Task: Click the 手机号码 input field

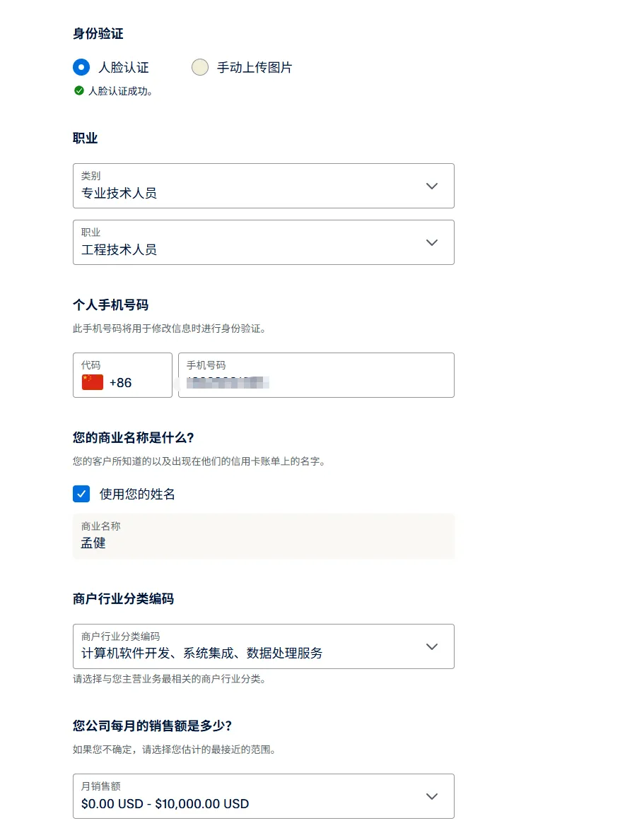Action: (x=316, y=375)
